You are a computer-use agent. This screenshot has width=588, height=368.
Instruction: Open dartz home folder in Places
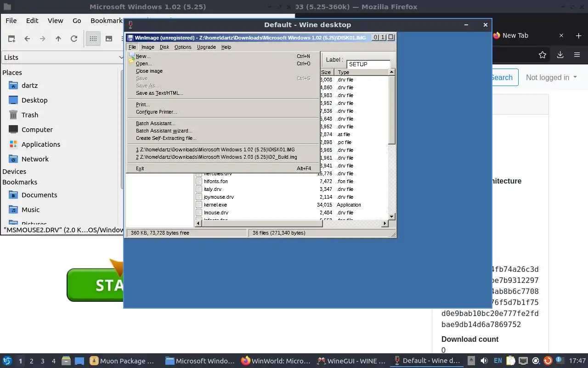29,86
